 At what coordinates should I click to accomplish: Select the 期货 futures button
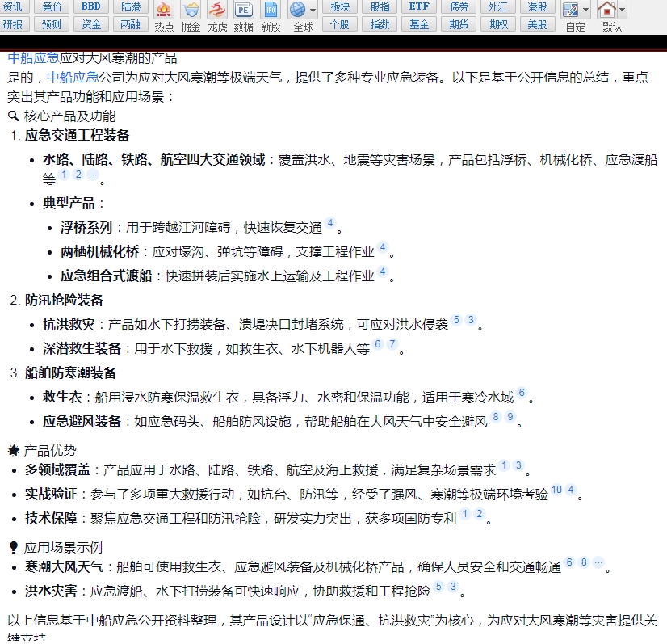click(x=459, y=25)
